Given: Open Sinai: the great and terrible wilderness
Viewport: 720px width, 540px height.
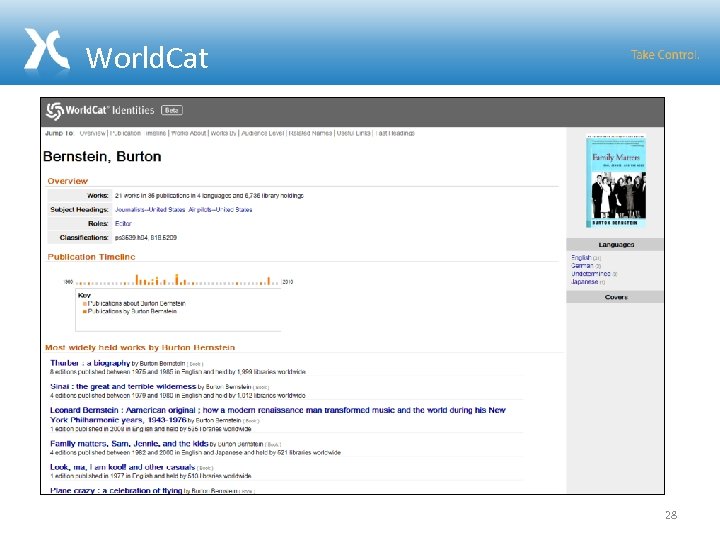Looking at the screenshot, I should [123, 387].
